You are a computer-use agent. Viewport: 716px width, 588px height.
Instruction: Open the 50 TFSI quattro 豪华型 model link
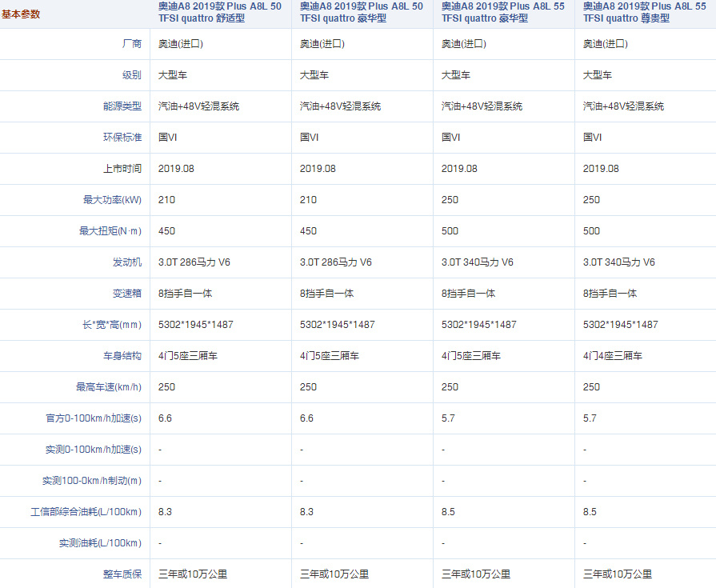(361, 12)
